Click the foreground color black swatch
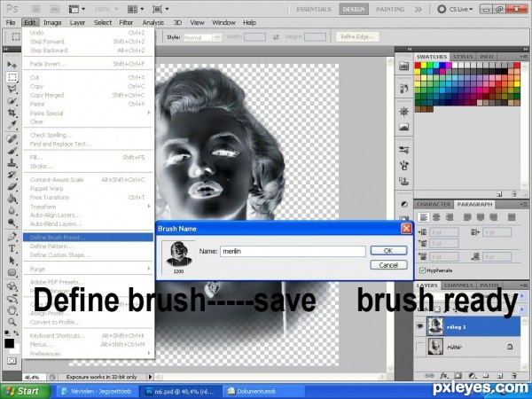The height and width of the screenshot is (399, 532). point(9,343)
